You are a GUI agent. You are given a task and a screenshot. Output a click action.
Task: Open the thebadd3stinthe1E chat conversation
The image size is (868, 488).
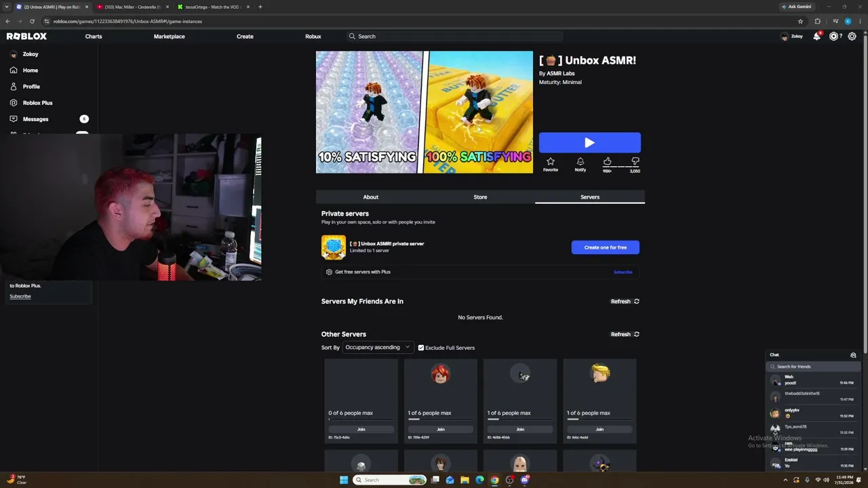click(x=814, y=397)
